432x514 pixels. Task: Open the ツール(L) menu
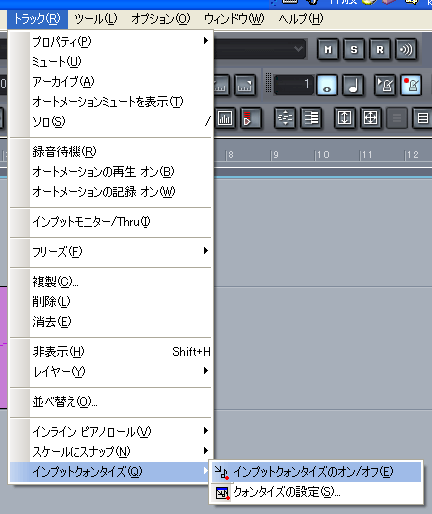(96, 19)
